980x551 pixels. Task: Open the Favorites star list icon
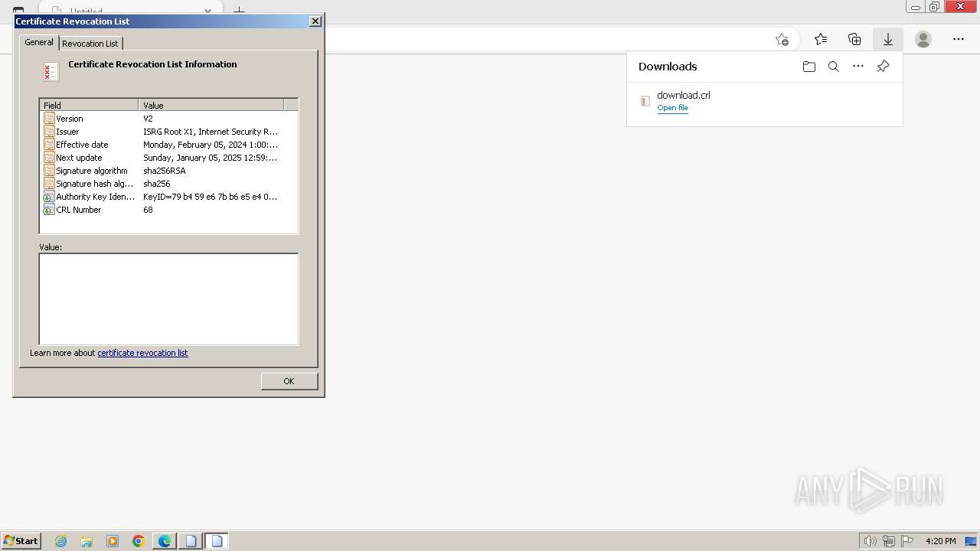tap(821, 39)
